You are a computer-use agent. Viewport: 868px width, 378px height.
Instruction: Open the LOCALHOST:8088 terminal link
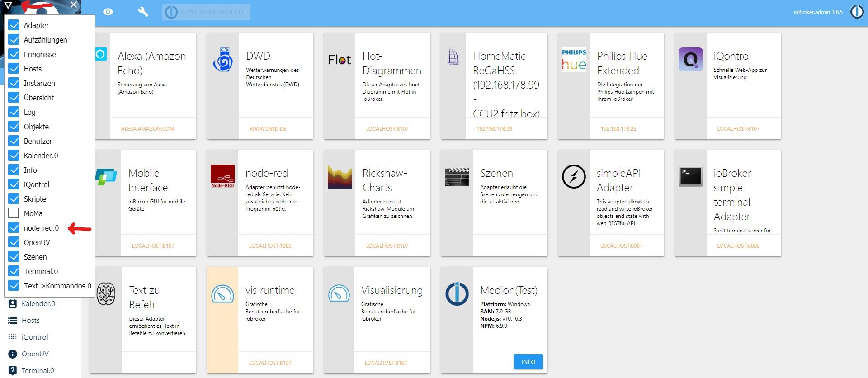click(x=738, y=246)
